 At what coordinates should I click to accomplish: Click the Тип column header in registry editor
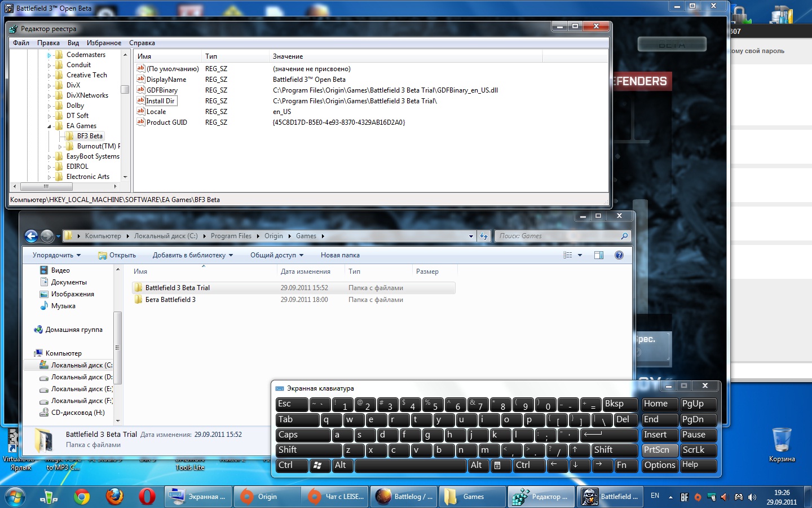[235, 56]
